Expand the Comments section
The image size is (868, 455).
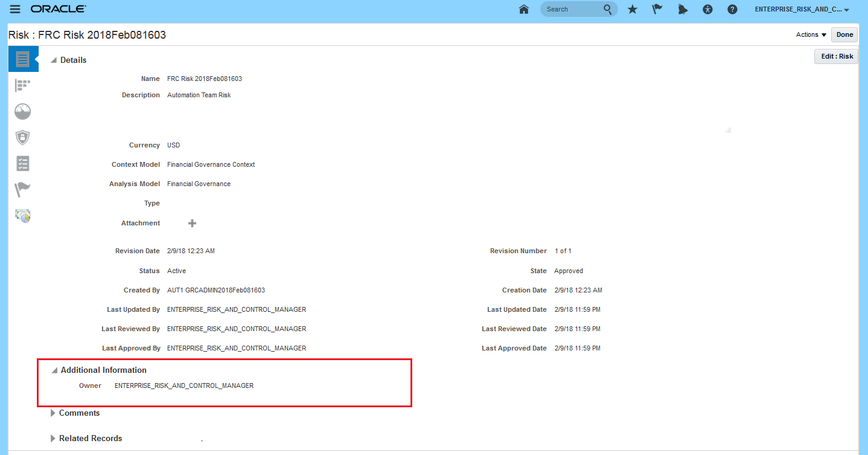53,413
